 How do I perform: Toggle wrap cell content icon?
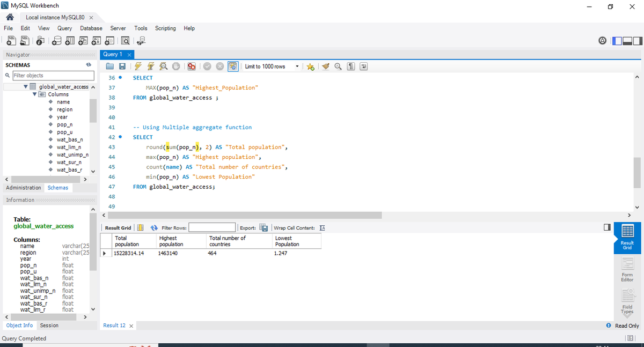coord(323,228)
